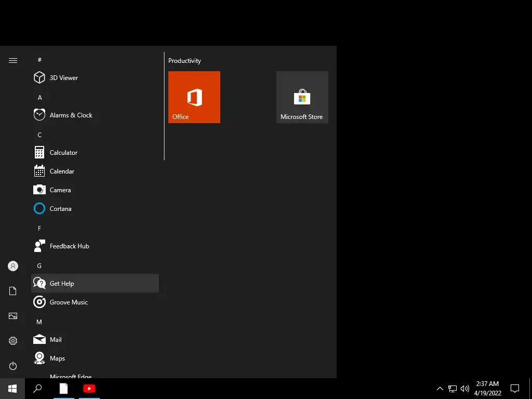Open the network status tray icon
The height and width of the screenshot is (399, 532).
click(x=453, y=389)
